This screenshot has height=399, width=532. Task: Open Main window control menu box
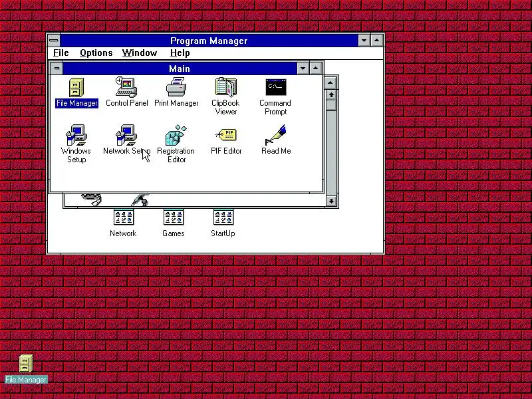[x=57, y=68]
